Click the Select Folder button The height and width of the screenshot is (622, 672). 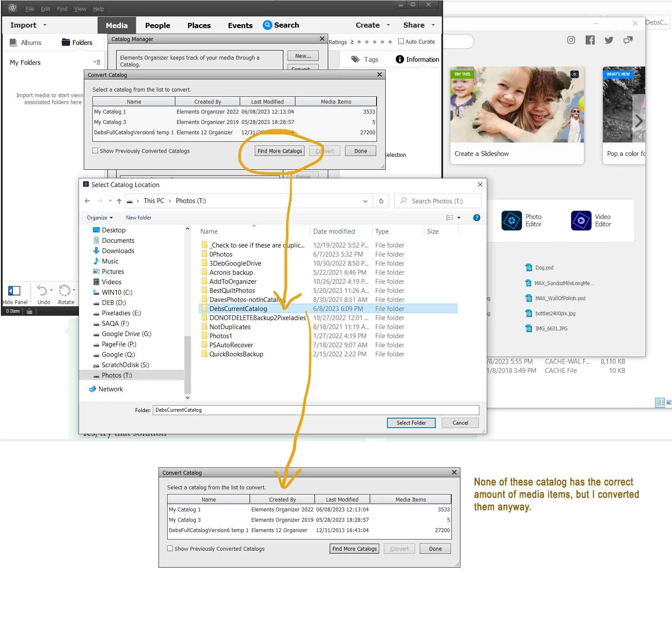(x=411, y=423)
